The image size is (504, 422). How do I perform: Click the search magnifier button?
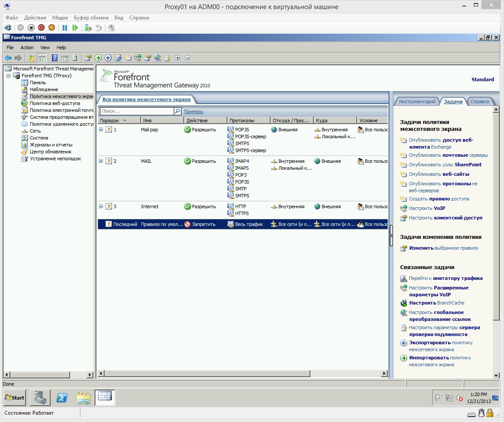pyautogui.click(x=177, y=111)
